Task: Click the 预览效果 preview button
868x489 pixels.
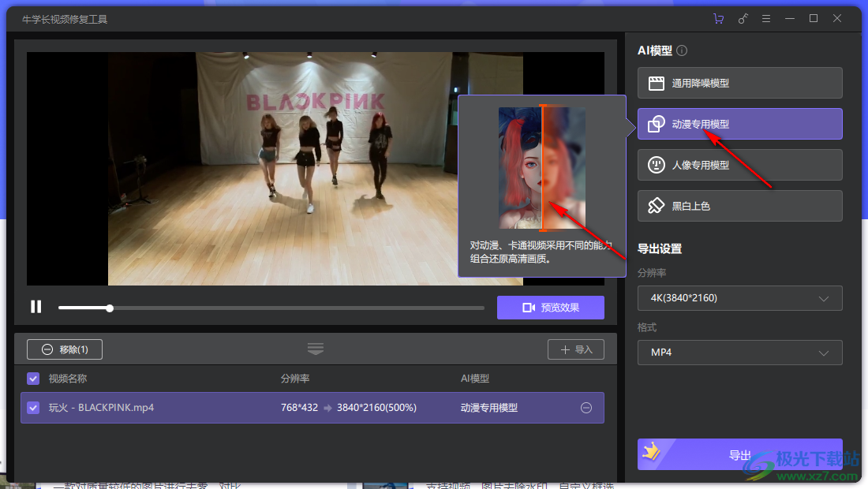Action: (x=550, y=308)
